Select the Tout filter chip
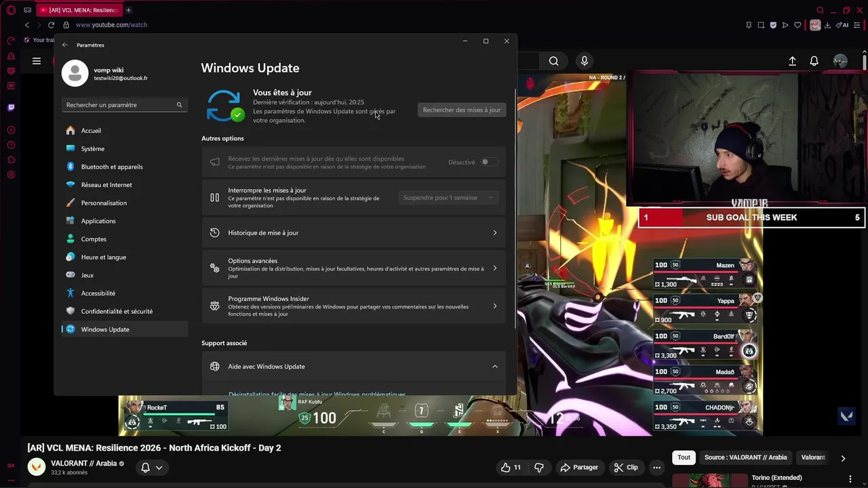868x488 pixels. coord(684,457)
